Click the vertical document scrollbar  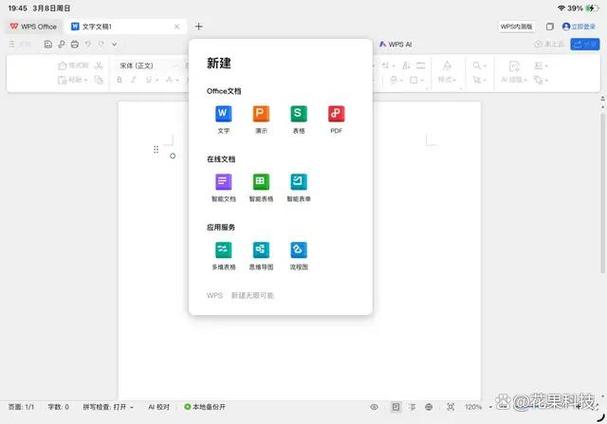point(603,192)
